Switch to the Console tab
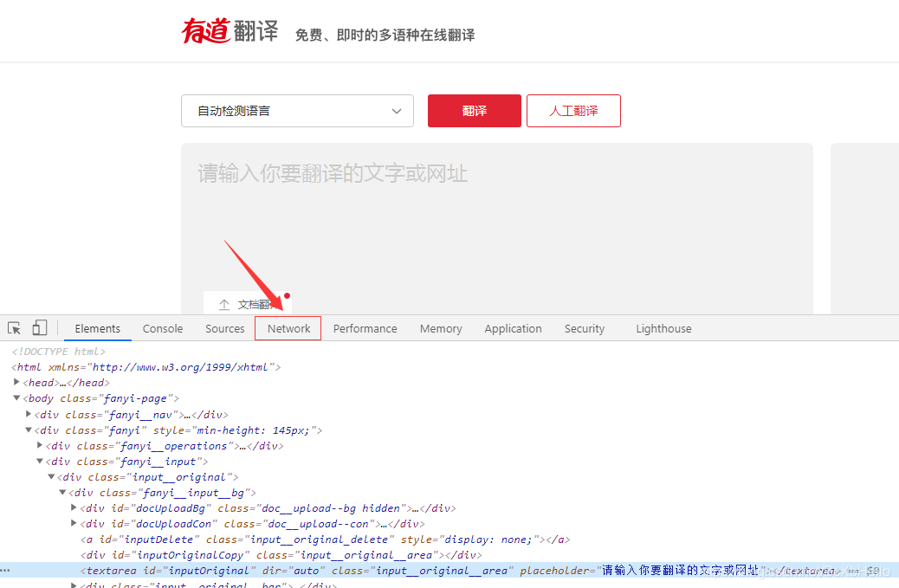The image size is (899, 588). tap(163, 328)
